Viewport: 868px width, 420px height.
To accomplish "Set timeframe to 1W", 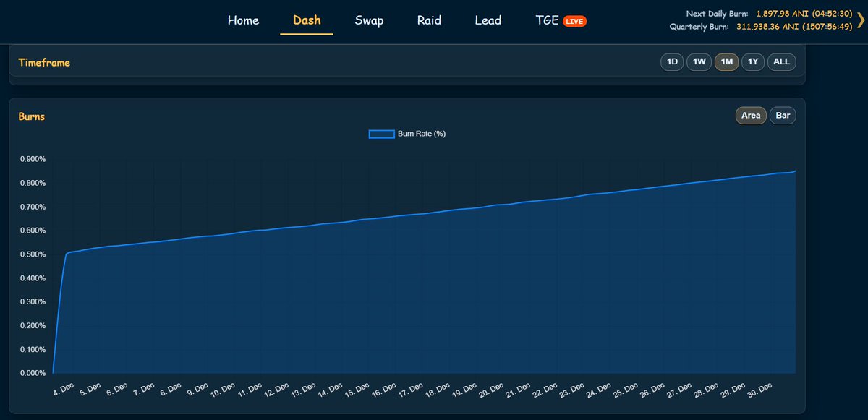I will (699, 62).
